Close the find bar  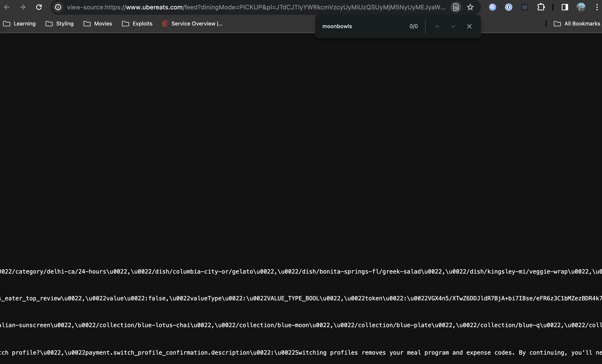tap(469, 26)
